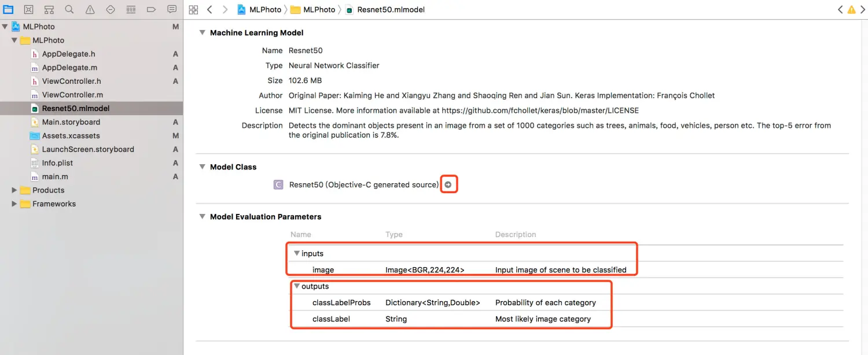868x355 pixels.
Task: Open the Breakpoint navigator icon
Action: click(x=152, y=9)
